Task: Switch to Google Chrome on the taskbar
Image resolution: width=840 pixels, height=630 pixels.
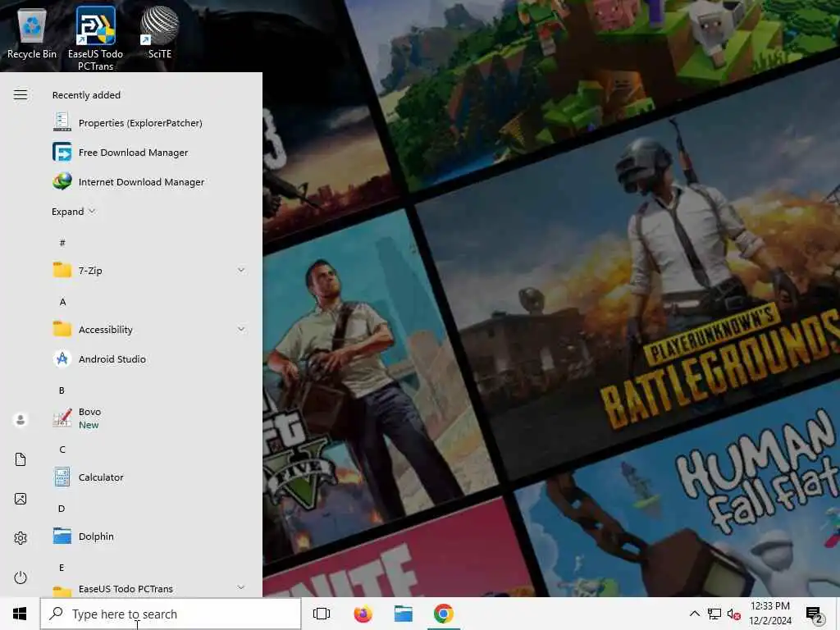Action: pyautogui.click(x=444, y=614)
